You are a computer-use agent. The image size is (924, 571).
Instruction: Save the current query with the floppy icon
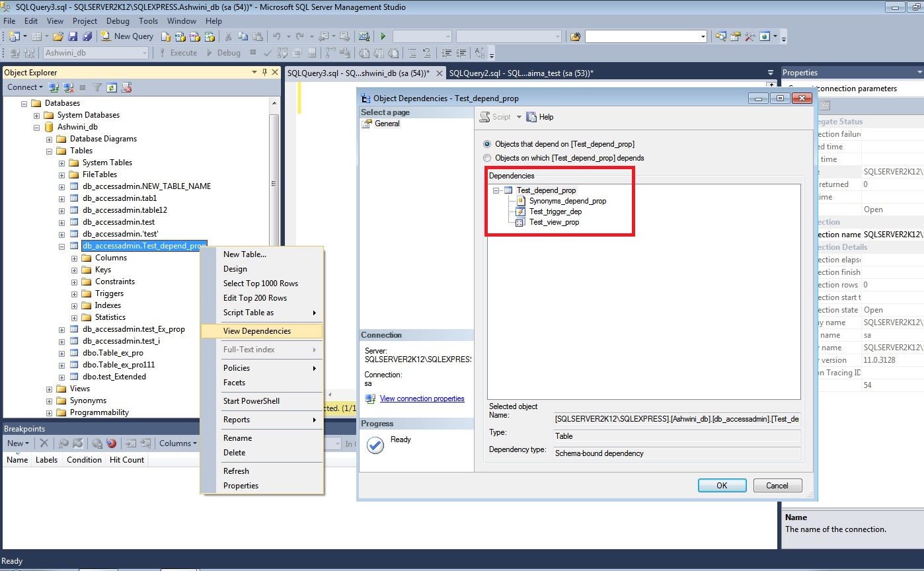(x=73, y=36)
